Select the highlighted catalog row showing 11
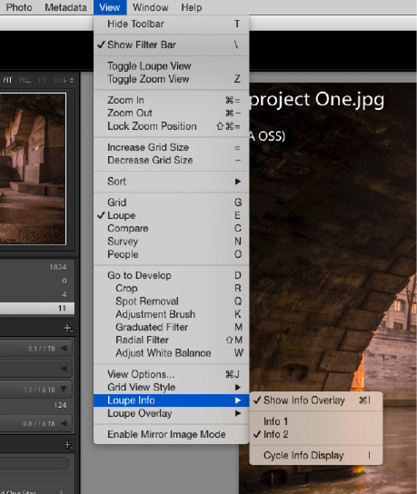Screen dimensions: 417x494 click(x=37, y=308)
